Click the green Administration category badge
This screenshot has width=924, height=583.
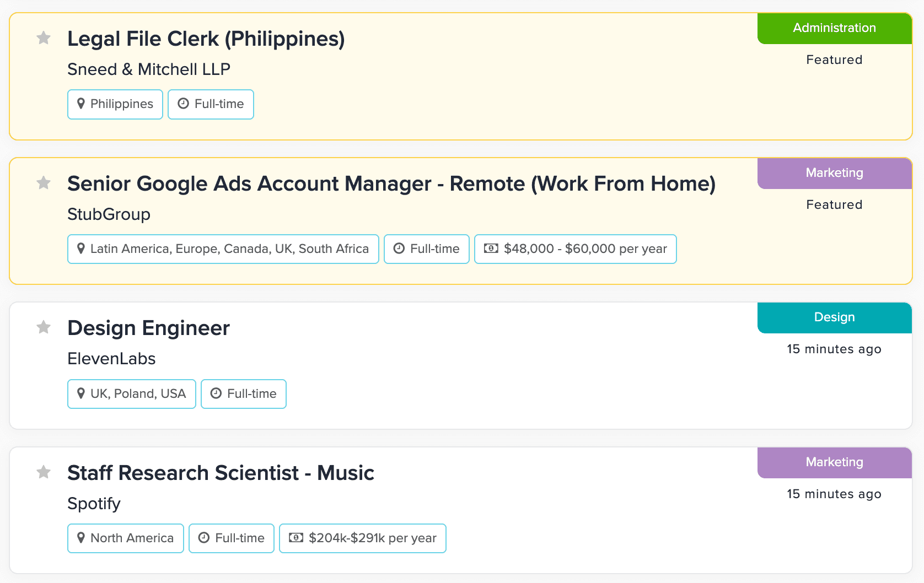coord(834,28)
